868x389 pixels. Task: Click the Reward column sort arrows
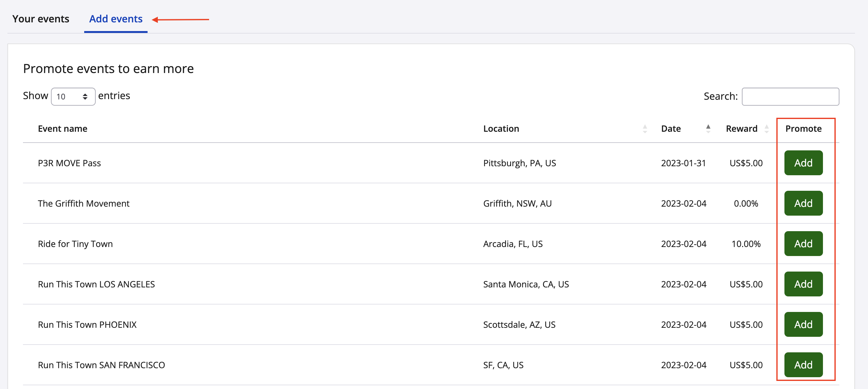767,129
